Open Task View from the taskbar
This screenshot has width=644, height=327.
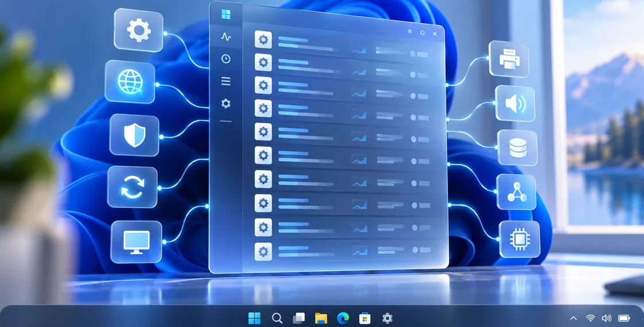click(299, 318)
